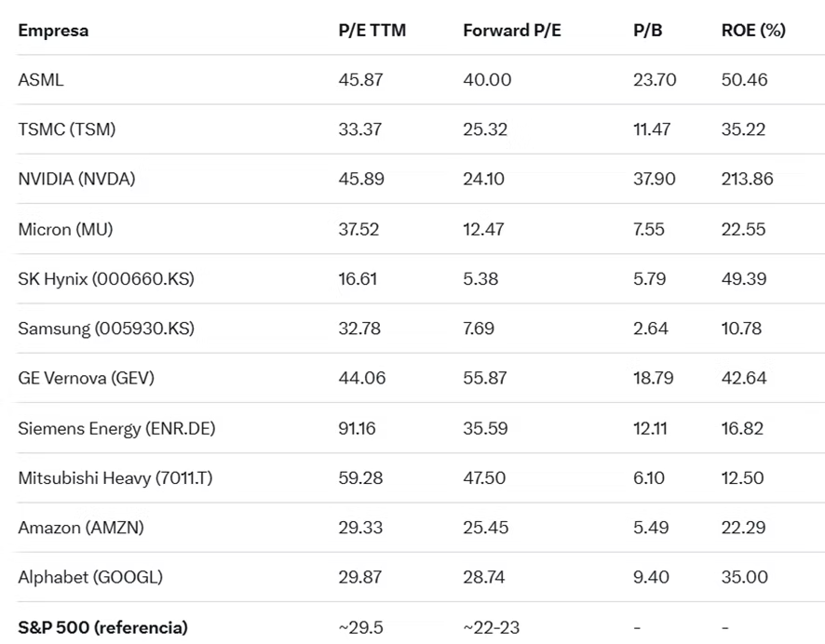Select the Micron (MU) row label
825x644 pixels.
coord(65,229)
